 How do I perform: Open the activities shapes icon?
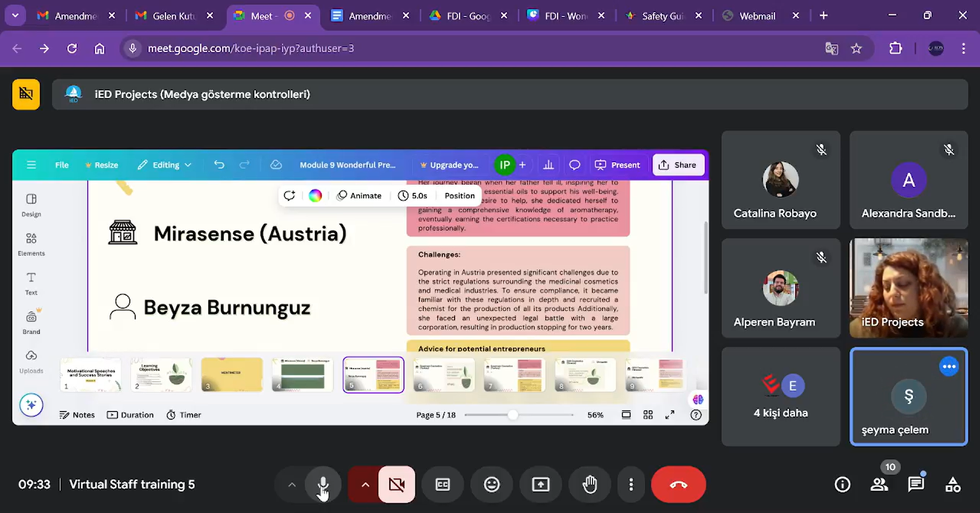pyautogui.click(x=952, y=484)
